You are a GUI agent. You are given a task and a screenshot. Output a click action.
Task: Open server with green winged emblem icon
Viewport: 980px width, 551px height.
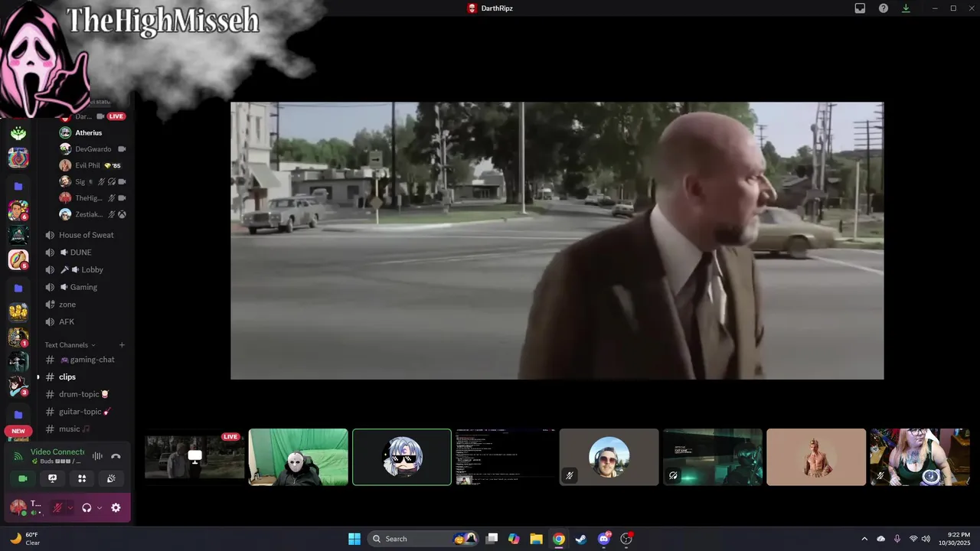click(18, 133)
